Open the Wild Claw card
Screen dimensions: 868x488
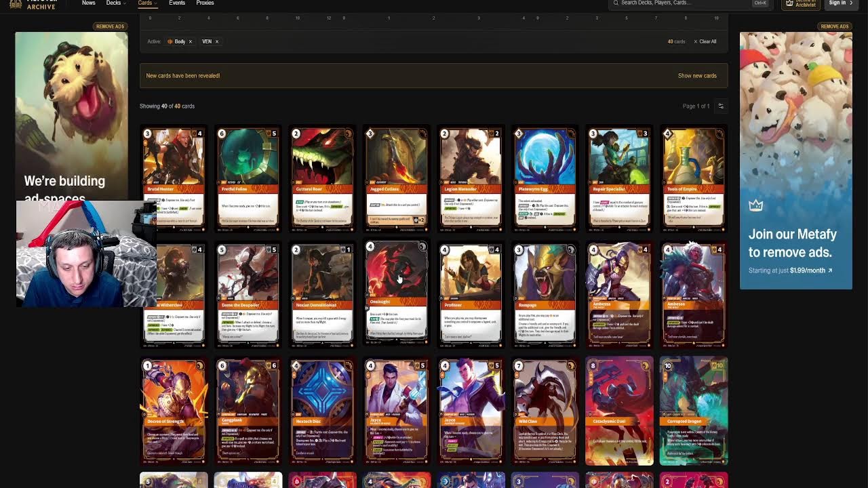545,411
